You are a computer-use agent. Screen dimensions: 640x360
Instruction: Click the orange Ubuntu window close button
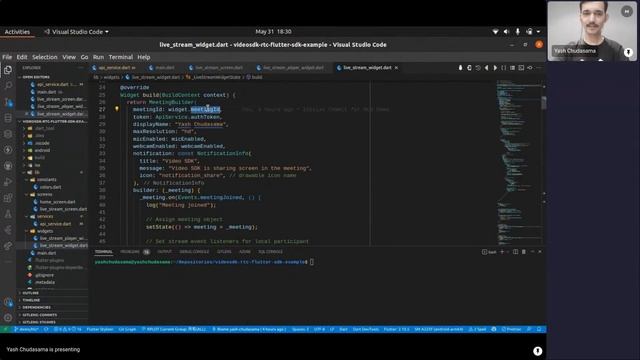pos(539,44)
